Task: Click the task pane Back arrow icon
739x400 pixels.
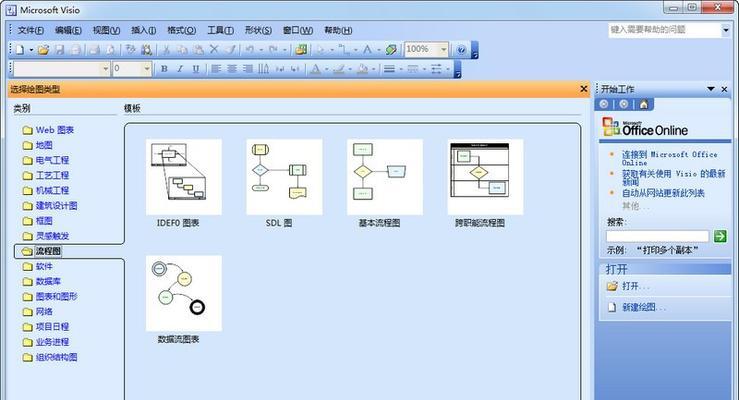Action: point(604,104)
